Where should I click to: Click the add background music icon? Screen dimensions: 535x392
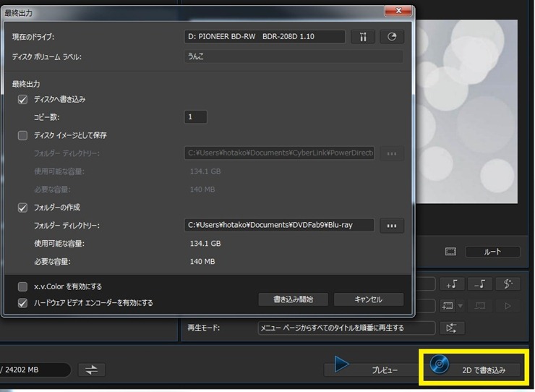[452, 284]
